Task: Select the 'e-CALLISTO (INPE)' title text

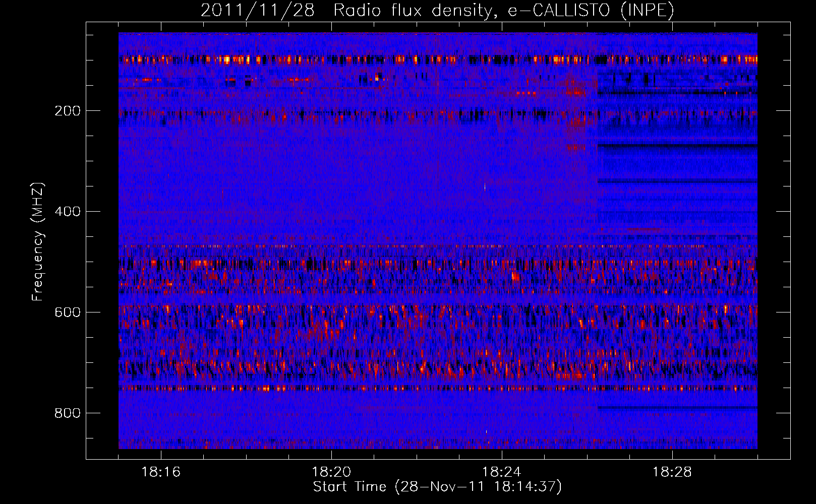Action: (591, 10)
